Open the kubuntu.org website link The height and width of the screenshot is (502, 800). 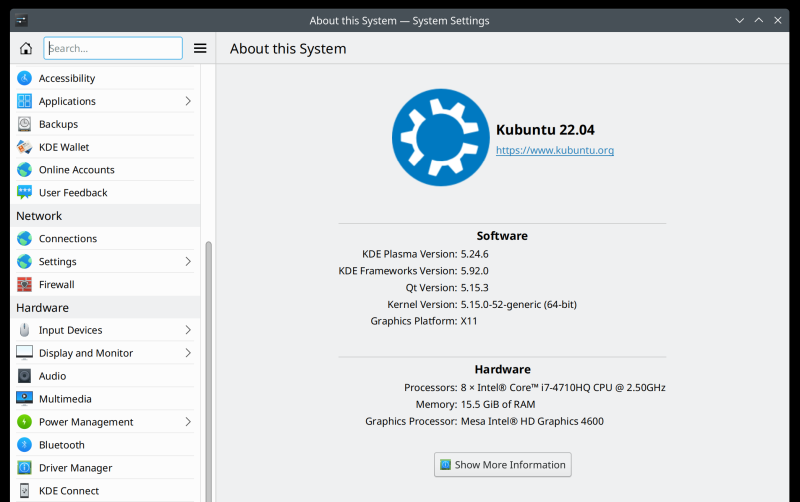click(555, 151)
